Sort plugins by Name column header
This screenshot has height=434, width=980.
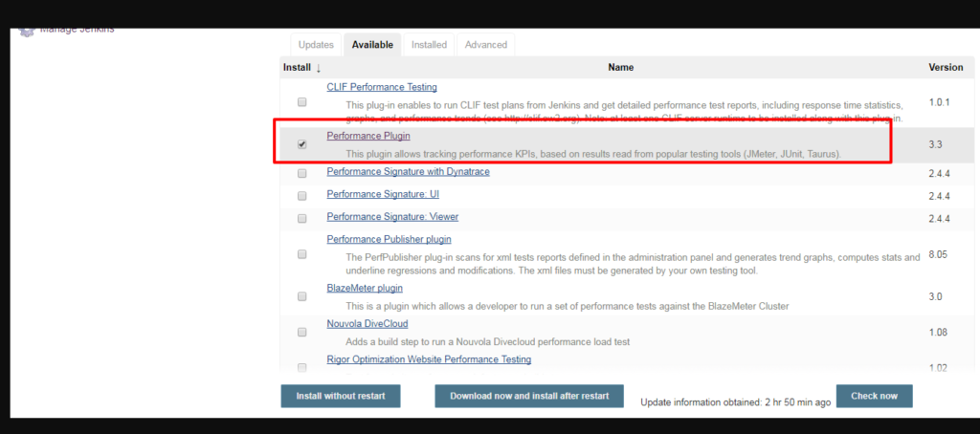click(x=620, y=67)
